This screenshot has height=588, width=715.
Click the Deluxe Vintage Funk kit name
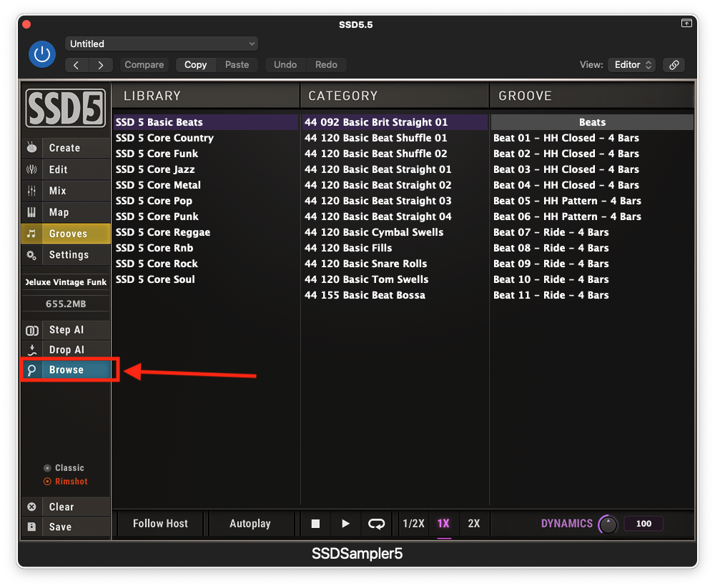pyautogui.click(x=66, y=282)
